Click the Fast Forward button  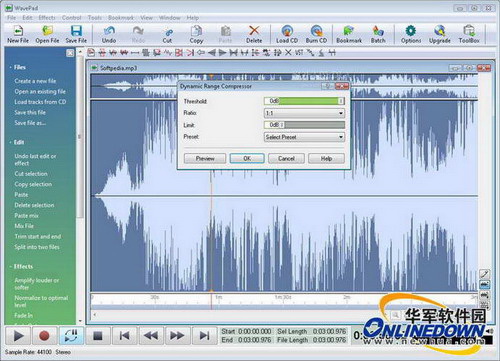point(177,336)
